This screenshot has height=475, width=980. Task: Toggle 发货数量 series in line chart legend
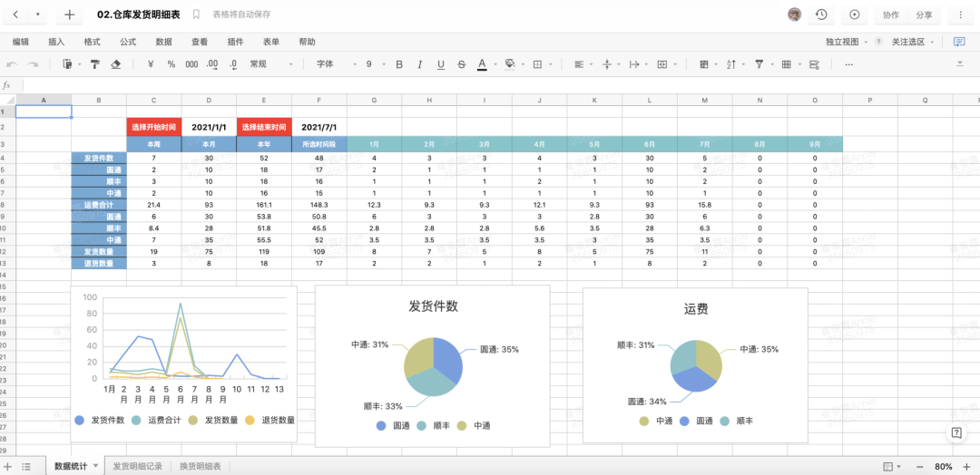pyautogui.click(x=213, y=420)
